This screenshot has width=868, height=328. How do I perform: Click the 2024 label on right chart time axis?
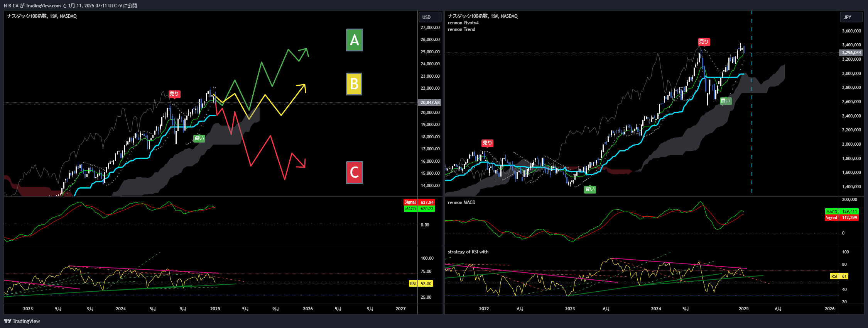click(656, 309)
